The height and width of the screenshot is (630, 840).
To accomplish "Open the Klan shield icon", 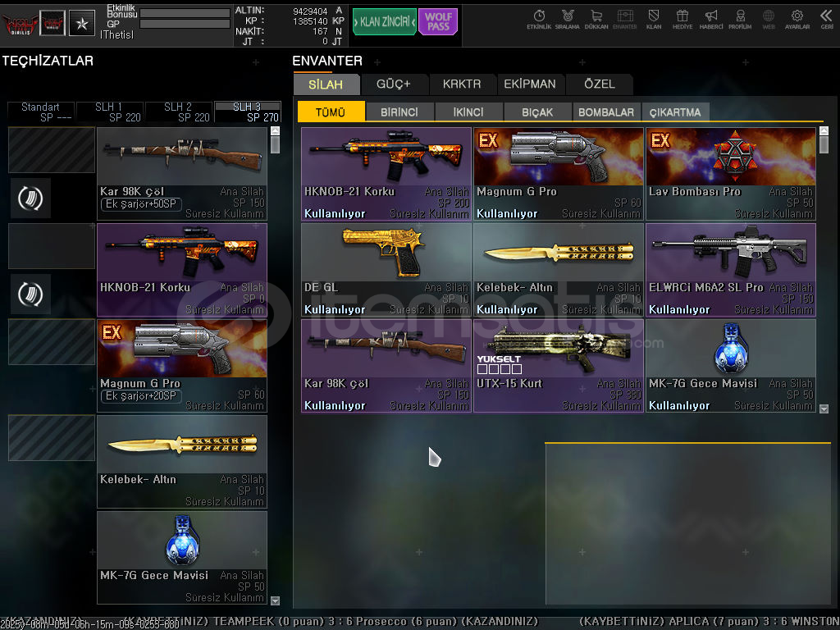I will click(x=654, y=20).
